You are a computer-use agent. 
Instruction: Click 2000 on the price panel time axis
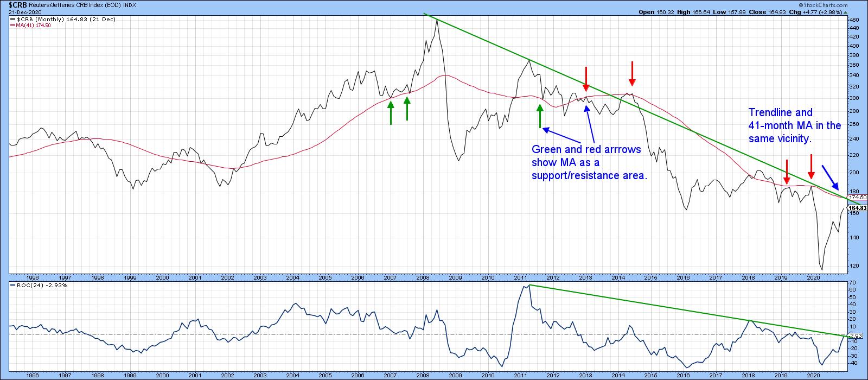[x=163, y=277]
